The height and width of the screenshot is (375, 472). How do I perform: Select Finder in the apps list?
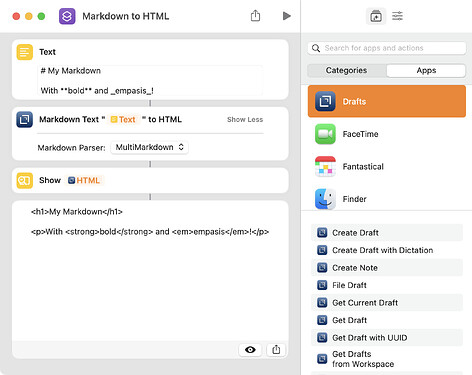click(x=387, y=199)
